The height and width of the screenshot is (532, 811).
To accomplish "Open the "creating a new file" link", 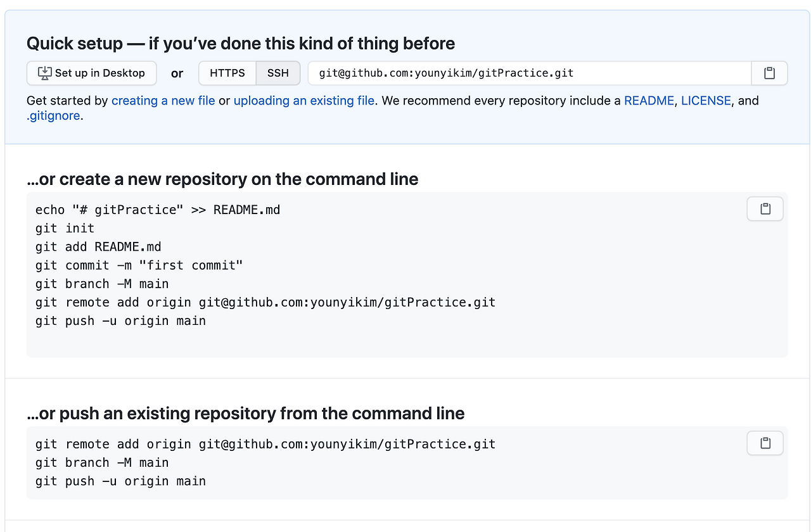I will click(x=163, y=101).
